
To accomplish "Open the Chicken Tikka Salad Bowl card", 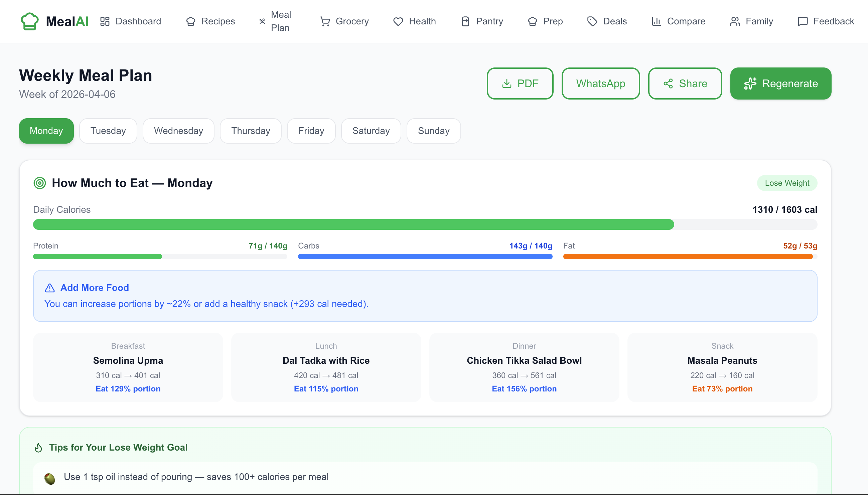I will (x=524, y=367).
